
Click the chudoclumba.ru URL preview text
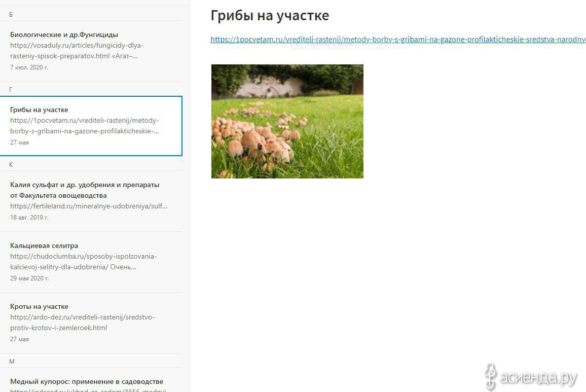[x=83, y=262]
